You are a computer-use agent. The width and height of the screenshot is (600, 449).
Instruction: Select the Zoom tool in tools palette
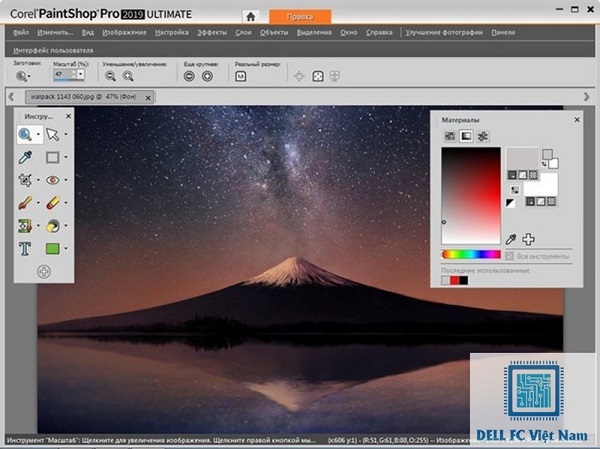pyautogui.click(x=25, y=134)
